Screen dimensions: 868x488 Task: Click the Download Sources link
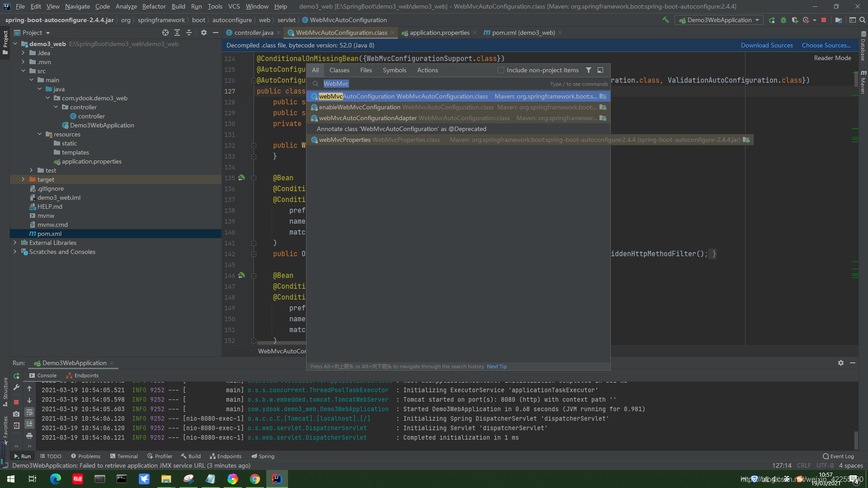click(766, 45)
